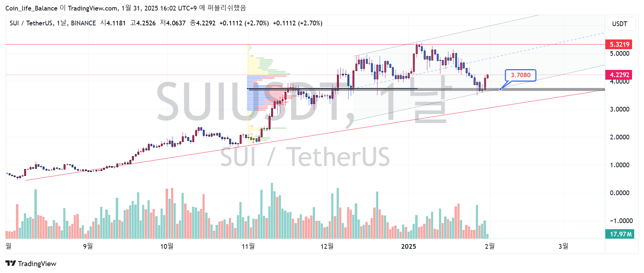Click the 3월 time axis label

pyautogui.click(x=563, y=247)
